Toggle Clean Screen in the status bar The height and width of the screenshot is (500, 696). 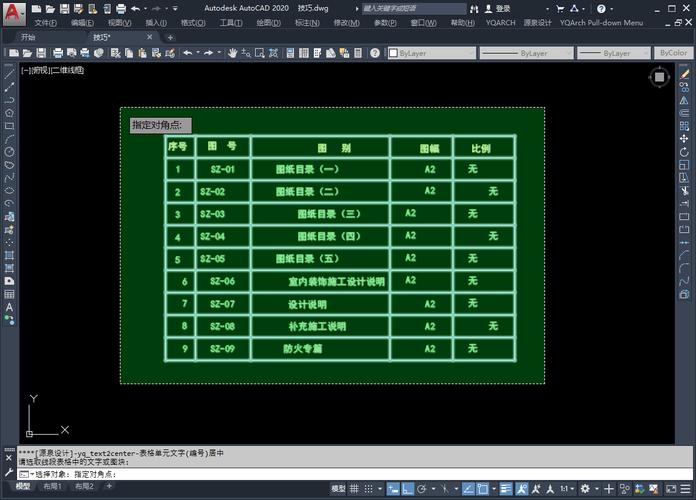point(671,489)
